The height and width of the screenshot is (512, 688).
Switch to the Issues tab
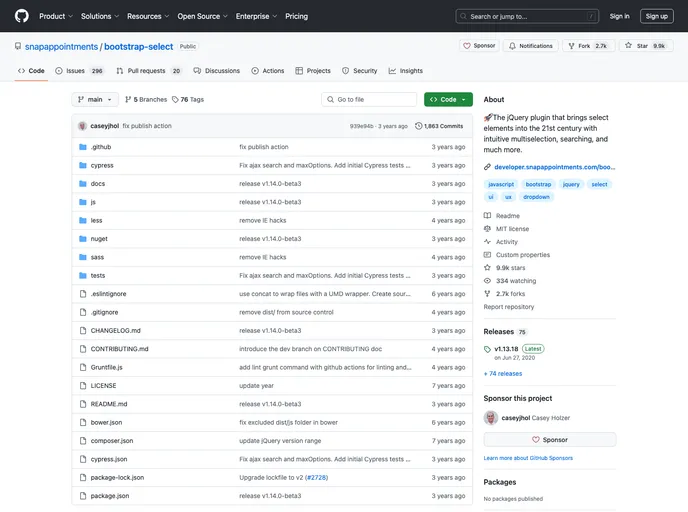click(79, 71)
